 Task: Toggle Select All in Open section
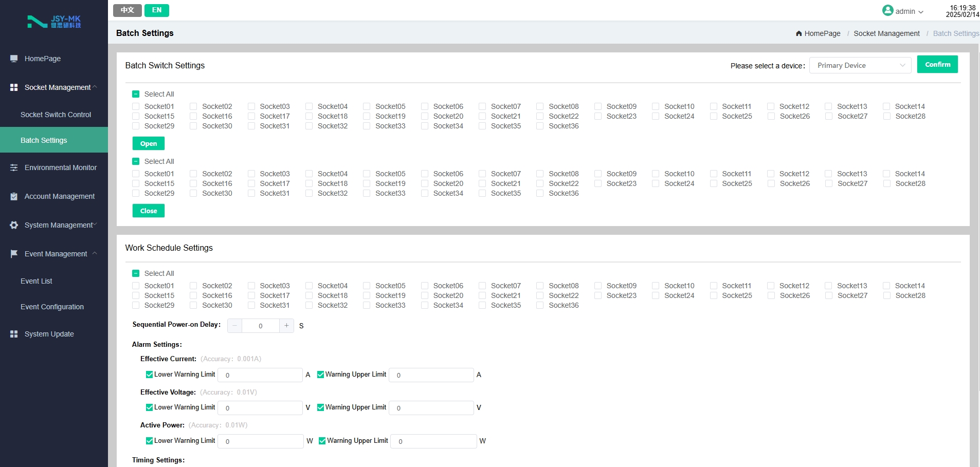click(136, 94)
